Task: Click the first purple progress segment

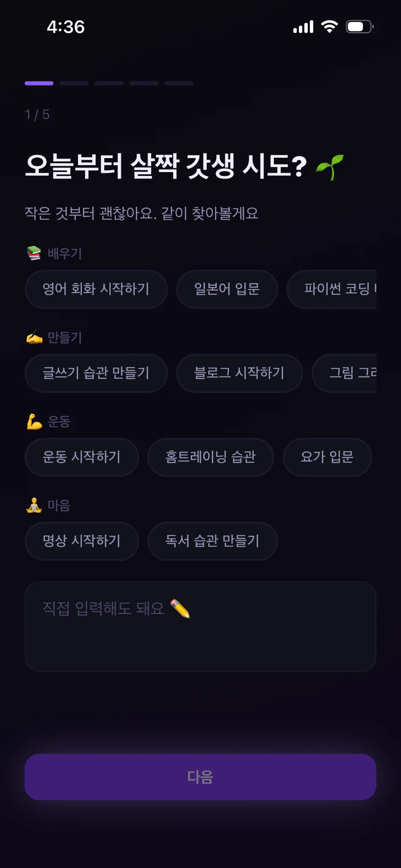Action: [x=39, y=83]
